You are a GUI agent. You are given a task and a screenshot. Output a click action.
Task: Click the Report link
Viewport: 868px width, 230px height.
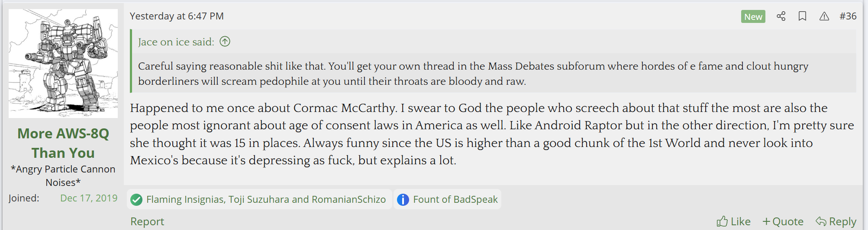pos(147,222)
